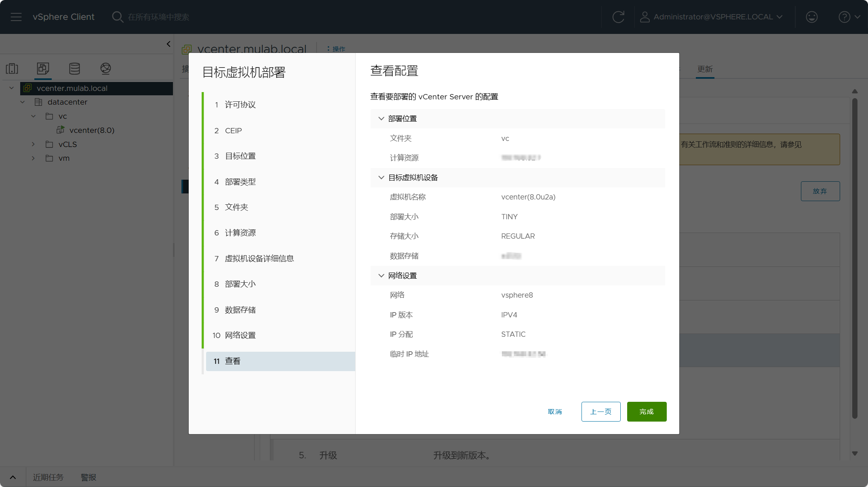The width and height of the screenshot is (868, 487).
Task: Click 上一页 to go back
Action: pos(601,411)
